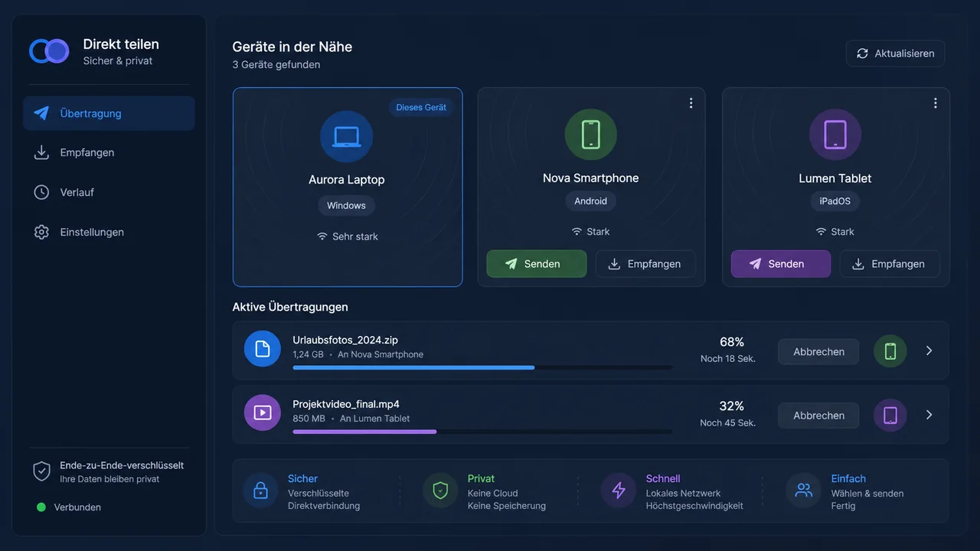Open the Empfangen section in sidebar
The image size is (980, 551).
click(109, 153)
